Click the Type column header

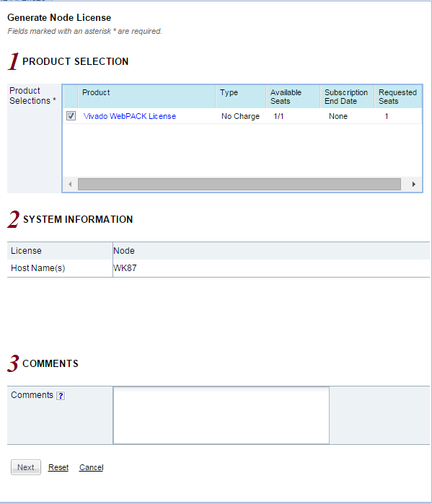click(241, 97)
